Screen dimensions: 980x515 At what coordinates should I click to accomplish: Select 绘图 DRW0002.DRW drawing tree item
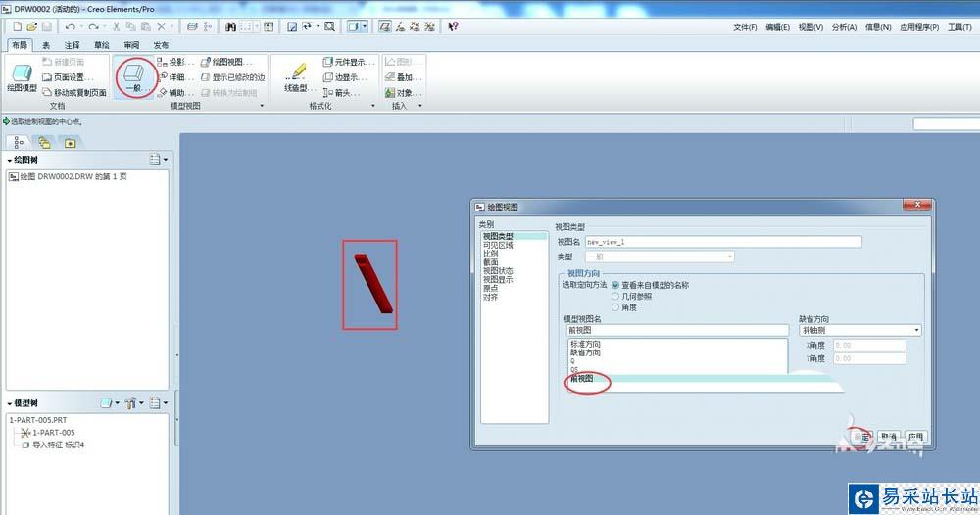point(69,176)
